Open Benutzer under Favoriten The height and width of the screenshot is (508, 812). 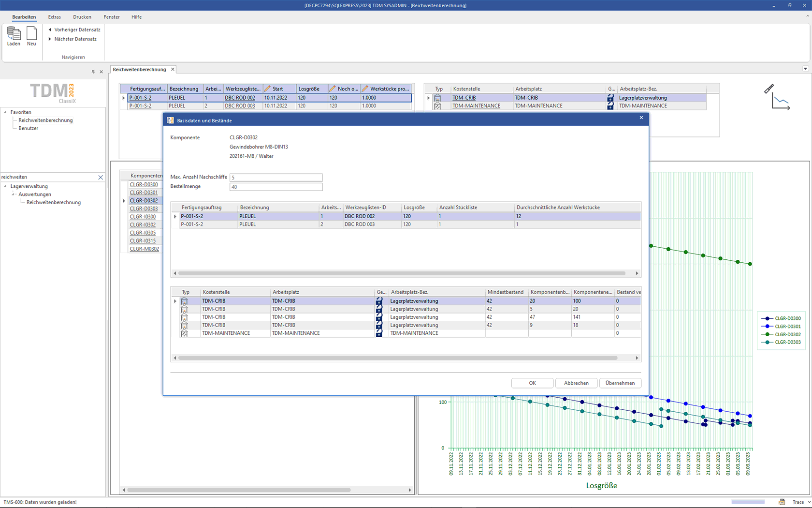tap(28, 128)
